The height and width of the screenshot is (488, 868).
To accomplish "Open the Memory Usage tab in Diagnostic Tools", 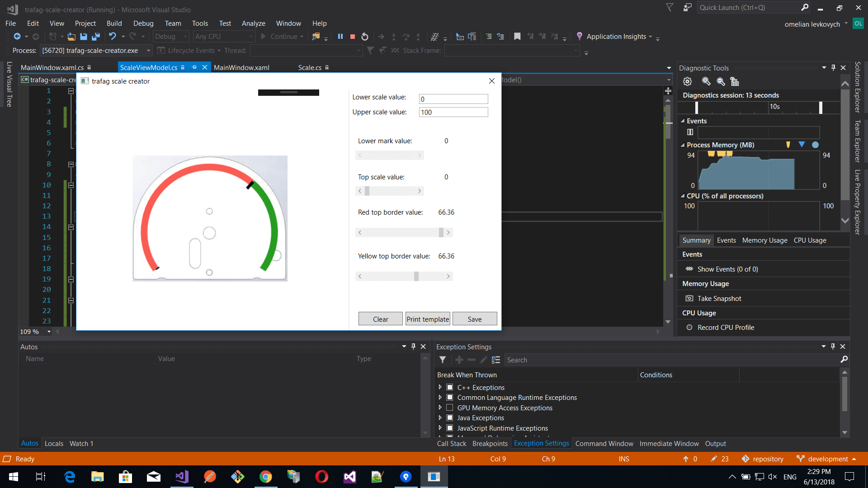I will pos(764,240).
